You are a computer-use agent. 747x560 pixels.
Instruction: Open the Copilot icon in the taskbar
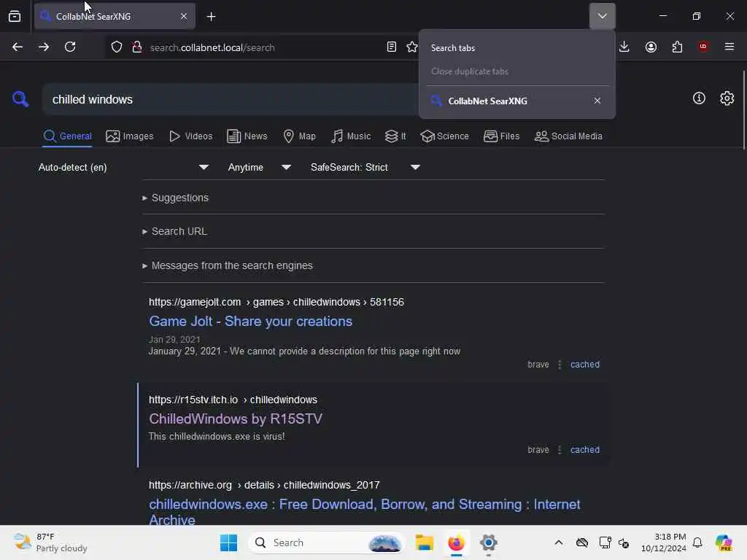point(724,542)
